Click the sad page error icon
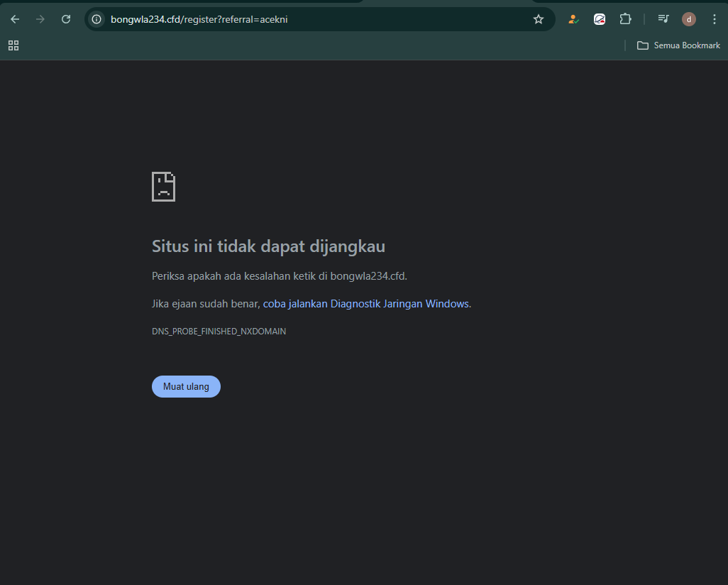 pos(163,187)
